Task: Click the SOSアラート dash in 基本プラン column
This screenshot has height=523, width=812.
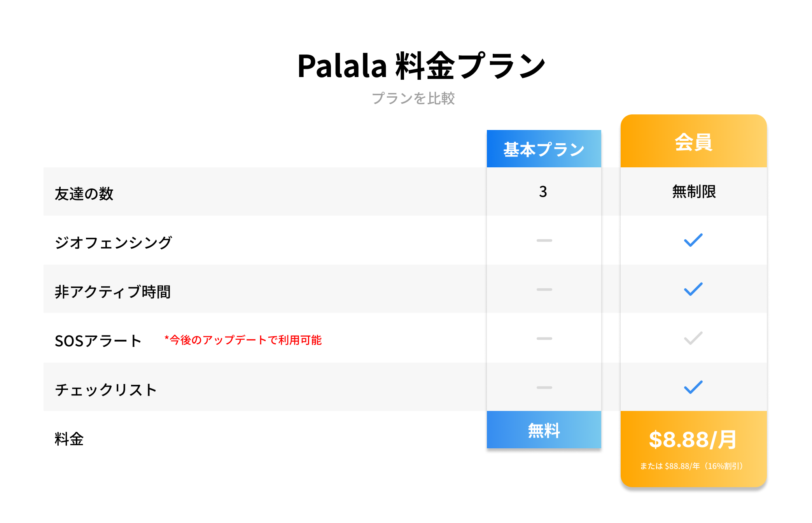Action: [544, 339]
